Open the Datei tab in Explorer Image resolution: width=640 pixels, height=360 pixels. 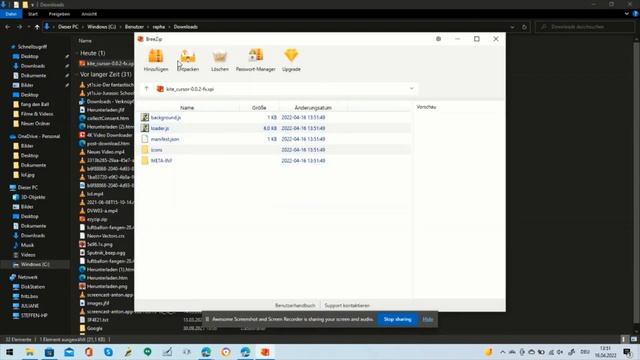click(x=11, y=14)
